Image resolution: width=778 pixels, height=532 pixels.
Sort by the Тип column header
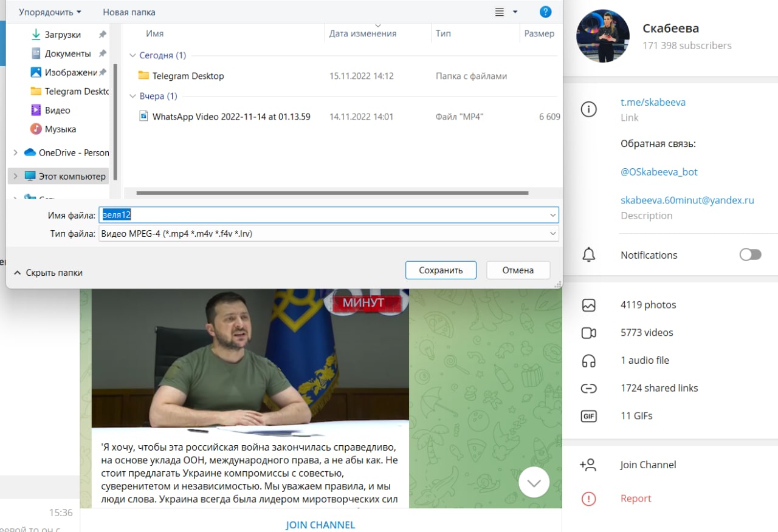click(443, 33)
